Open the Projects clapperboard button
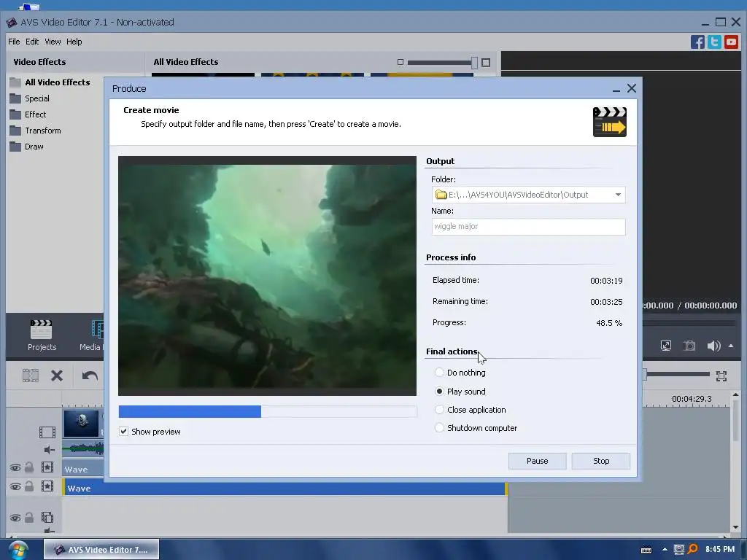This screenshot has width=747, height=560. coord(42,335)
